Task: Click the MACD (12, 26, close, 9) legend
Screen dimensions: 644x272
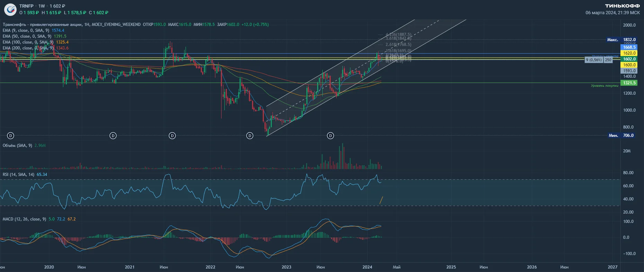Action: [24, 219]
